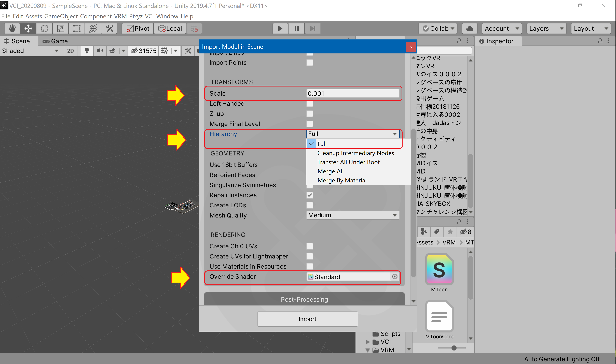Enable Use Materials in Resources checkbox

point(310,266)
